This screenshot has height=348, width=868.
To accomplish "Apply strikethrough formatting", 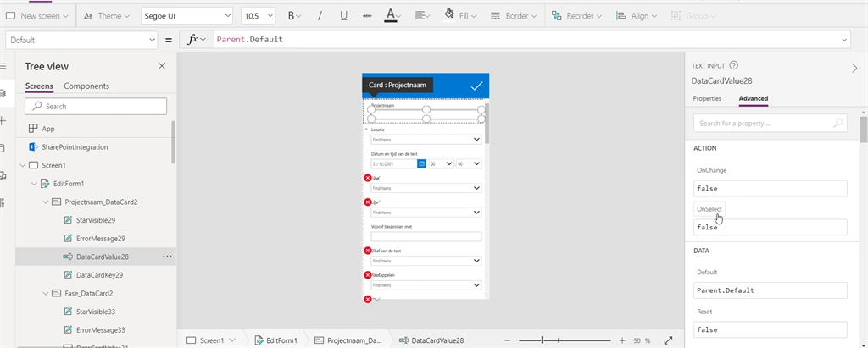I will click(367, 16).
